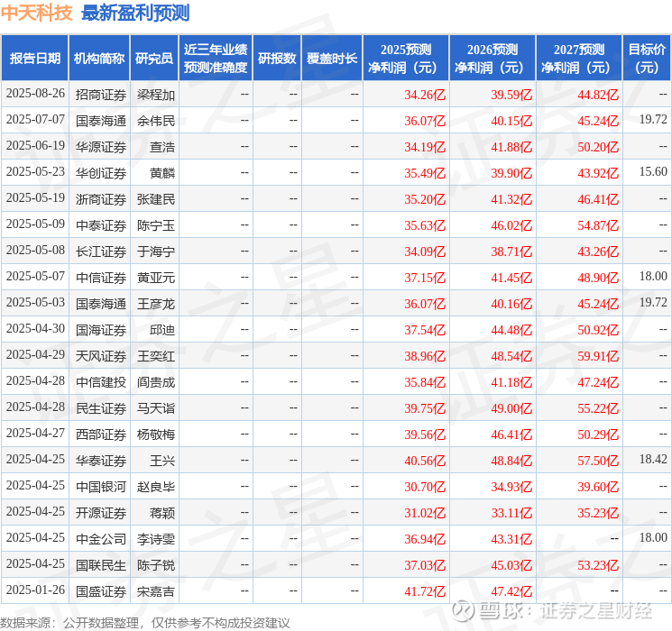672x631 pixels.
Task: Click the 研究员 column header
Action: tap(154, 59)
